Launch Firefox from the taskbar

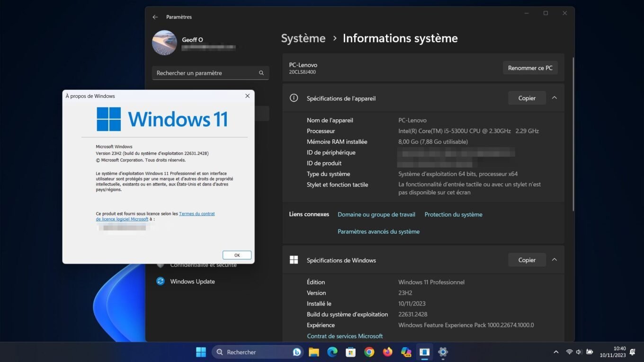pos(388,352)
